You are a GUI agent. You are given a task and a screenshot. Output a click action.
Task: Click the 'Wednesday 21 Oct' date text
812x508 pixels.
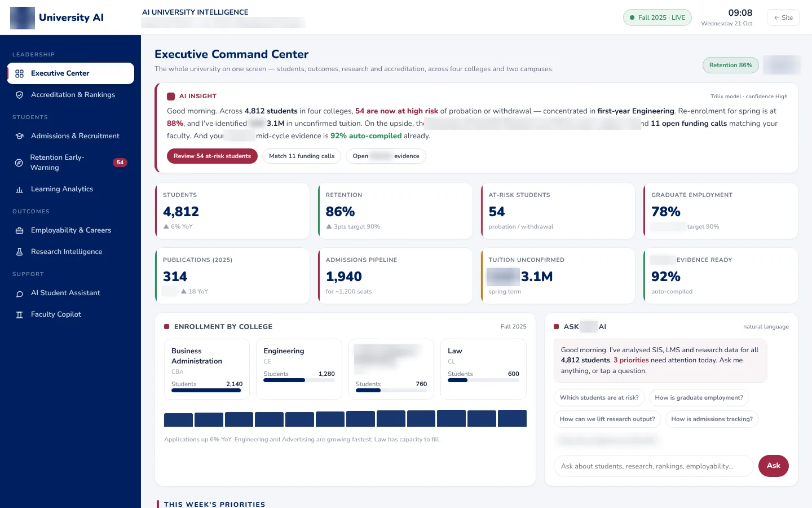[727, 24]
